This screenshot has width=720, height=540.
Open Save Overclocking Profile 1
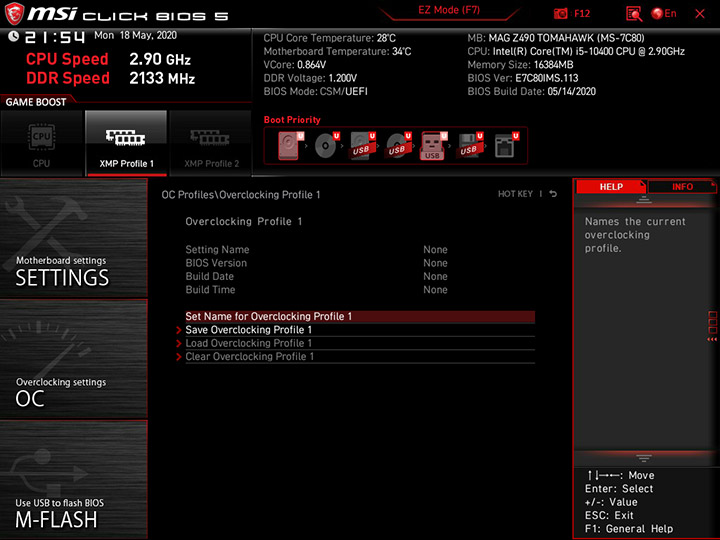[360, 330]
